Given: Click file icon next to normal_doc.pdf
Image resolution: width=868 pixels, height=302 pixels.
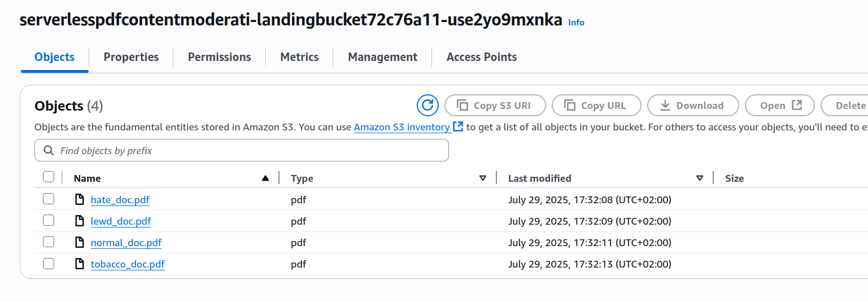Looking at the screenshot, I should pos(80,242).
